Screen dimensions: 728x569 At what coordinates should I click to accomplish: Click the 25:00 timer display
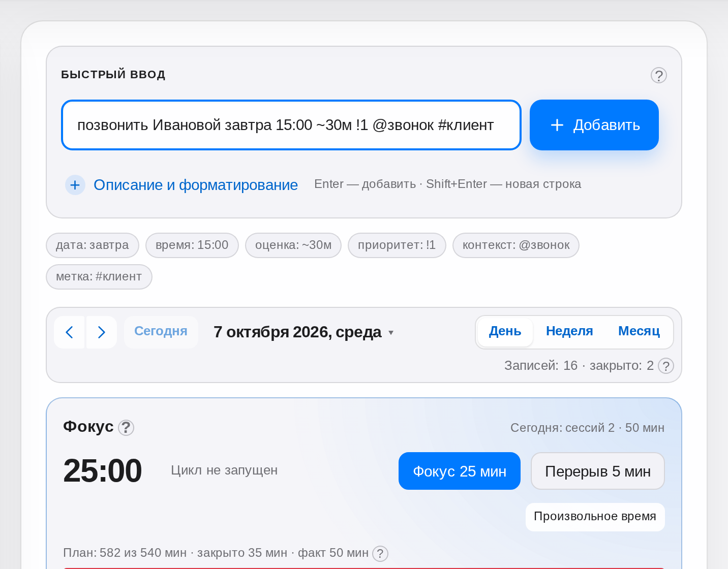(103, 470)
